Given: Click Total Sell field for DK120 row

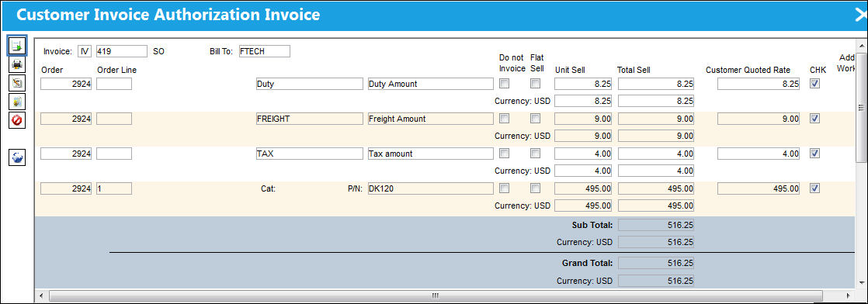Looking at the screenshot, I should tap(656, 188).
